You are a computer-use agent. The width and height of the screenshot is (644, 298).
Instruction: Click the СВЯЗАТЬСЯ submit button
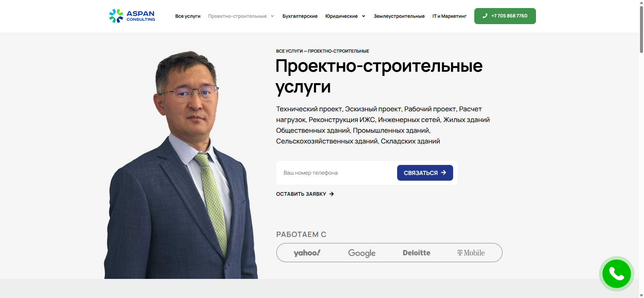coord(425,173)
